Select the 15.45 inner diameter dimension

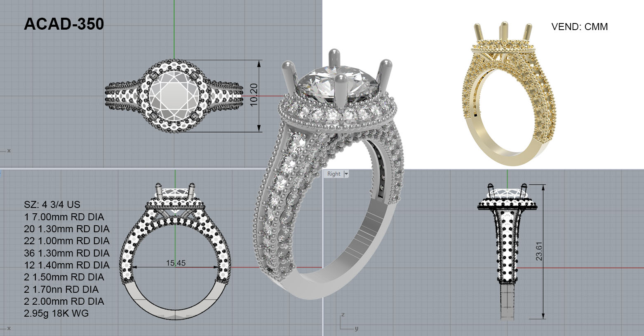pos(176,263)
